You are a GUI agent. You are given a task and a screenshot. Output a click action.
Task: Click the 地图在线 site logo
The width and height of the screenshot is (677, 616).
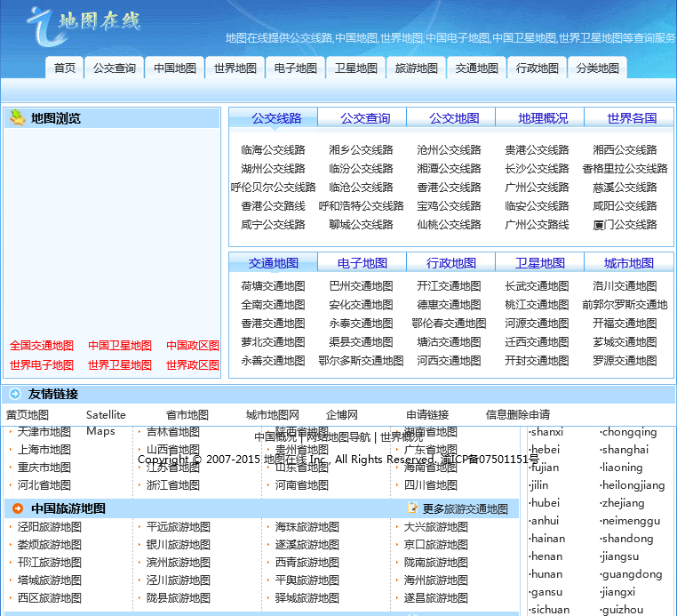click(84, 22)
